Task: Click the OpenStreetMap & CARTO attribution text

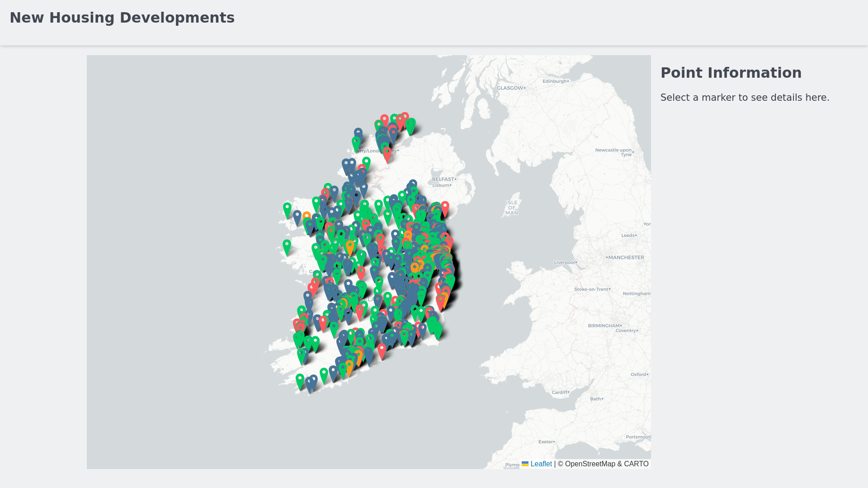Action: point(603,464)
